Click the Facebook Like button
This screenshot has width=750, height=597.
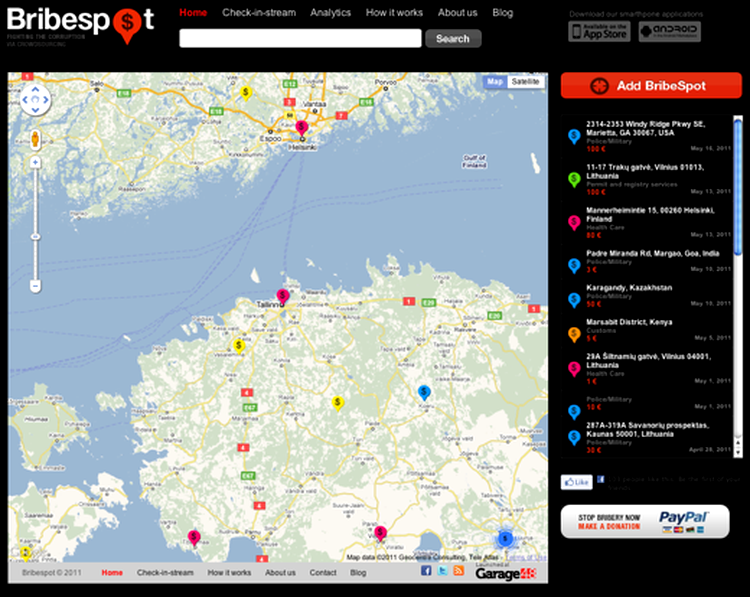(x=577, y=482)
